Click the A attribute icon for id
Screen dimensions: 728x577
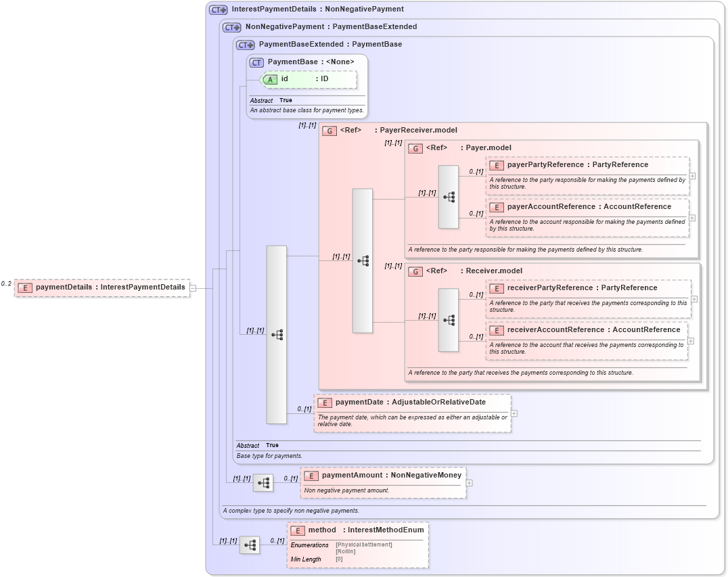[270, 79]
